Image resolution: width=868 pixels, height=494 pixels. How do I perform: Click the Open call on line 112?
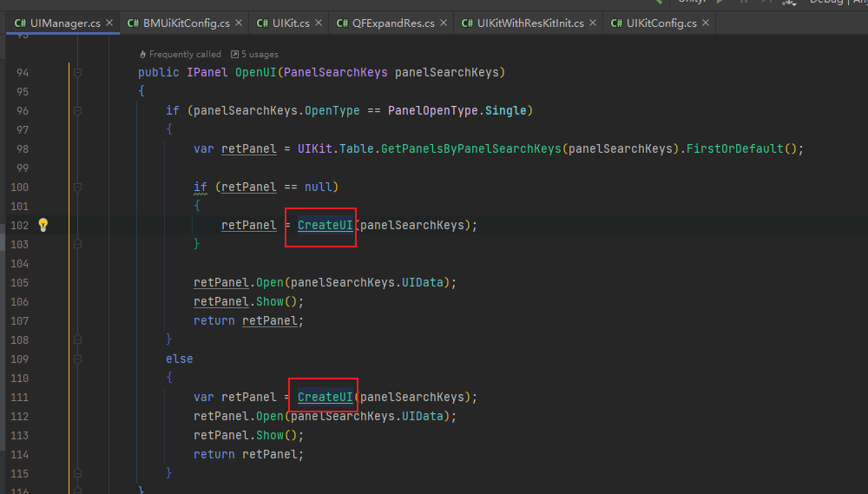[270, 417]
